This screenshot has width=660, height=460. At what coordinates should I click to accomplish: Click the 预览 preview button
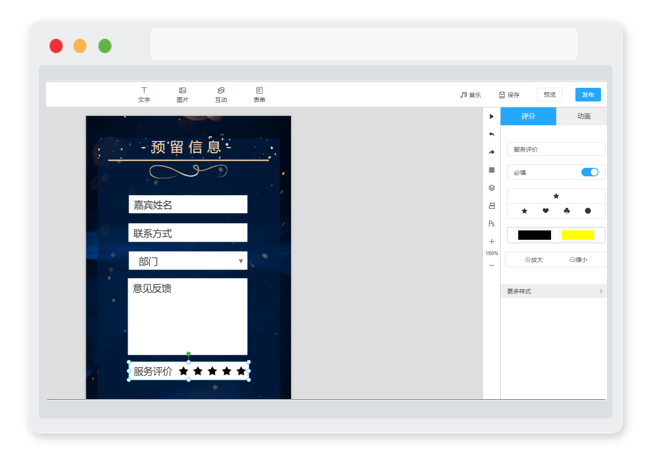click(549, 95)
